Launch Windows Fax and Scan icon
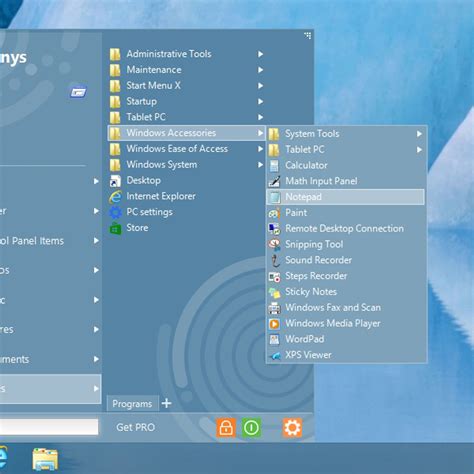The image size is (474, 474). (x=274, y=308)
